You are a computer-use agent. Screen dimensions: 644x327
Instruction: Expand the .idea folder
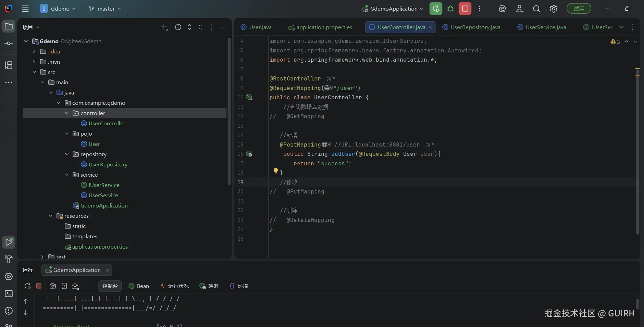(34, 51)
